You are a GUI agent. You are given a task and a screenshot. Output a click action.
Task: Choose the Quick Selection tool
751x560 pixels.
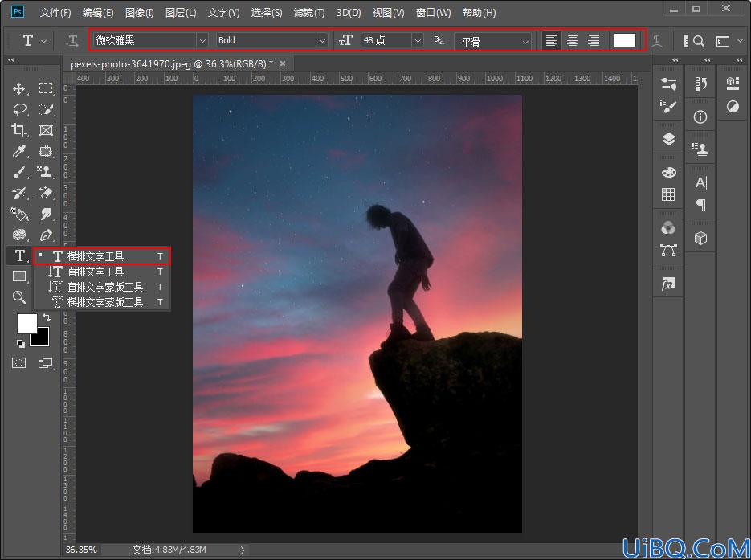[x=46, y=110]
